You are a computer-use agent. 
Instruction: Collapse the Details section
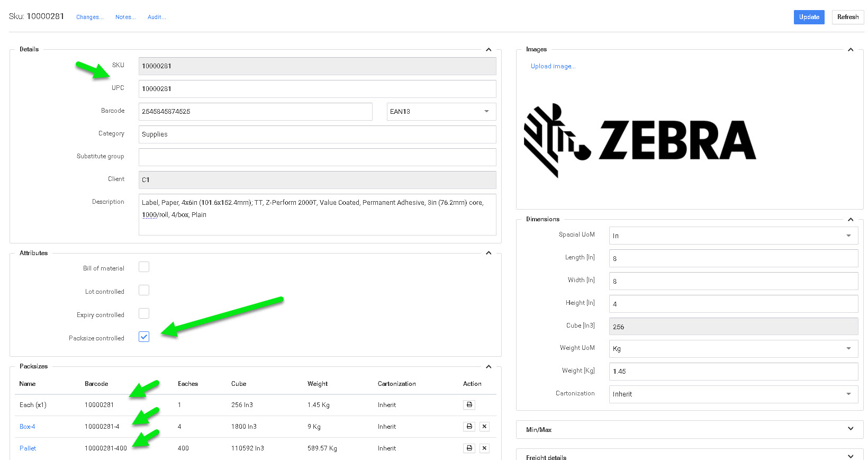click(x=489, y=50)
